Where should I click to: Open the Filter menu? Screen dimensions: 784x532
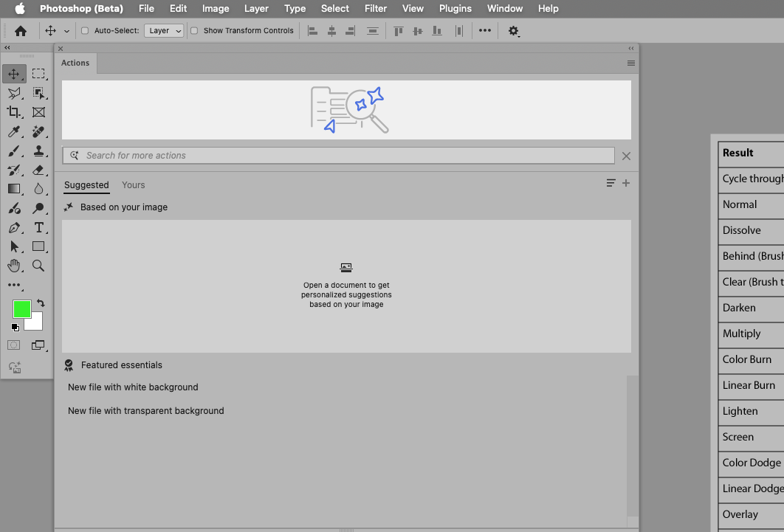pyautogui.click(x=376, y=8)
